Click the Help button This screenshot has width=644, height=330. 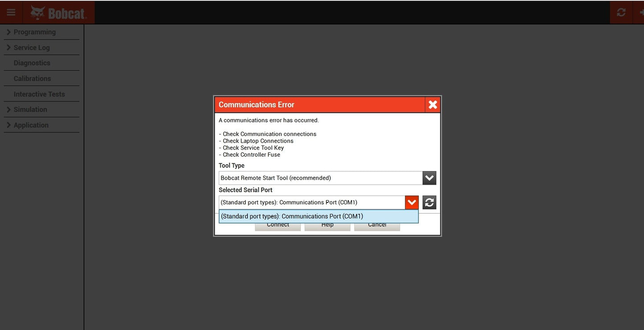328,226
